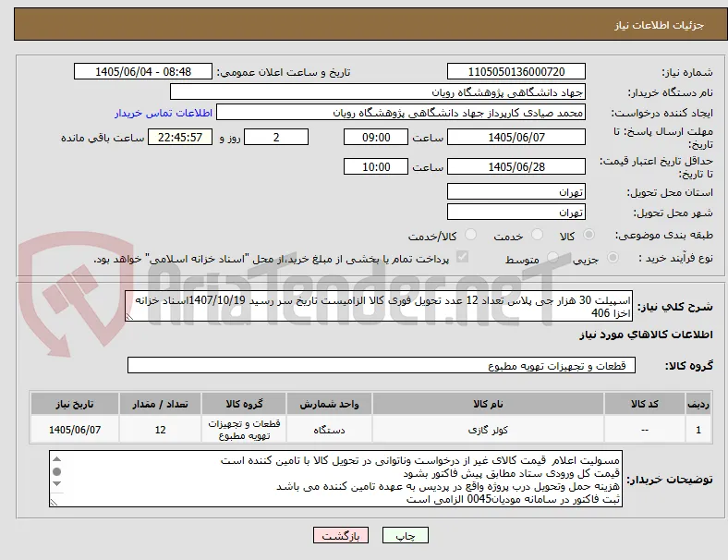
Task: Click the row number 1 cell
Action: tap(698, 430)
